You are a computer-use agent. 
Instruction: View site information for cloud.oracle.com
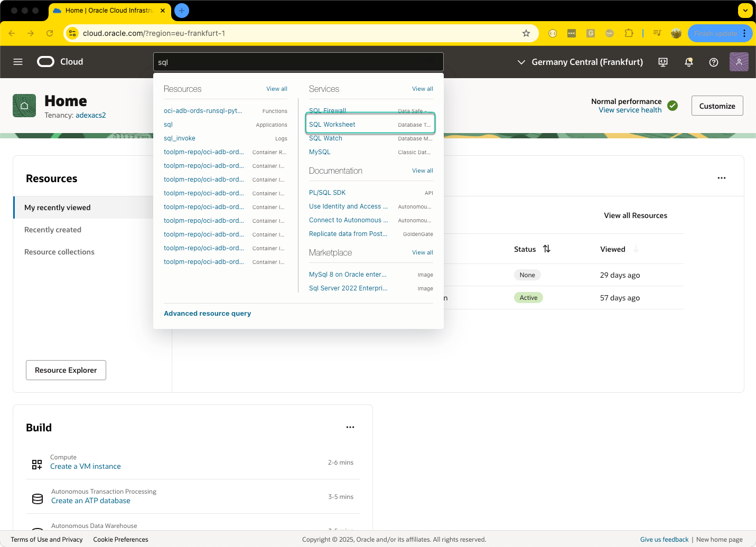(72, 33)
